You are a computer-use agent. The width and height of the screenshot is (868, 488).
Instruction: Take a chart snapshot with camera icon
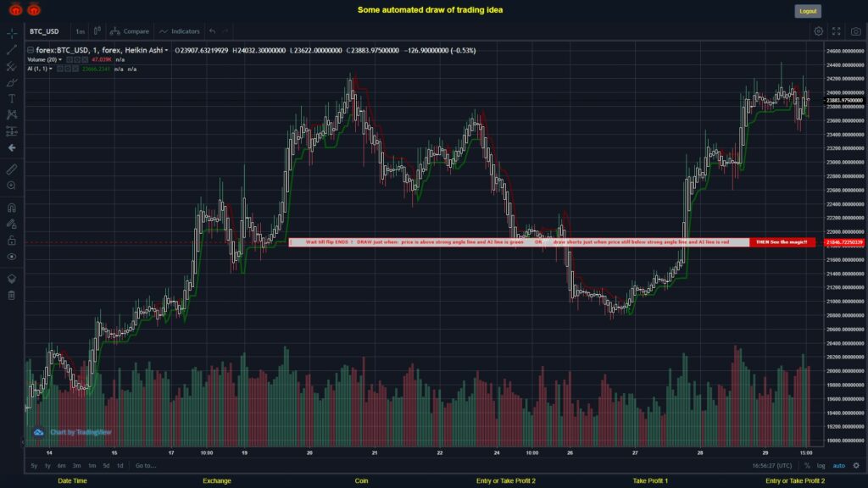pos(856,31)
